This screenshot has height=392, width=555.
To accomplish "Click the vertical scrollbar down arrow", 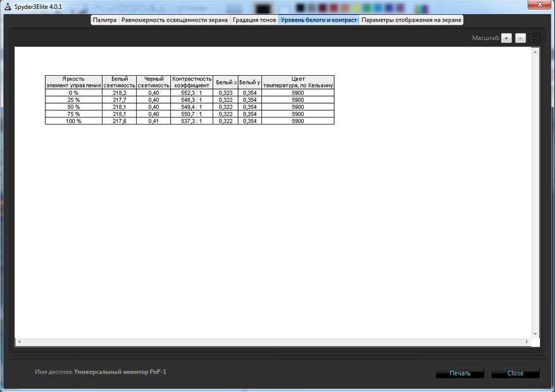I will (x=535, y=334).
